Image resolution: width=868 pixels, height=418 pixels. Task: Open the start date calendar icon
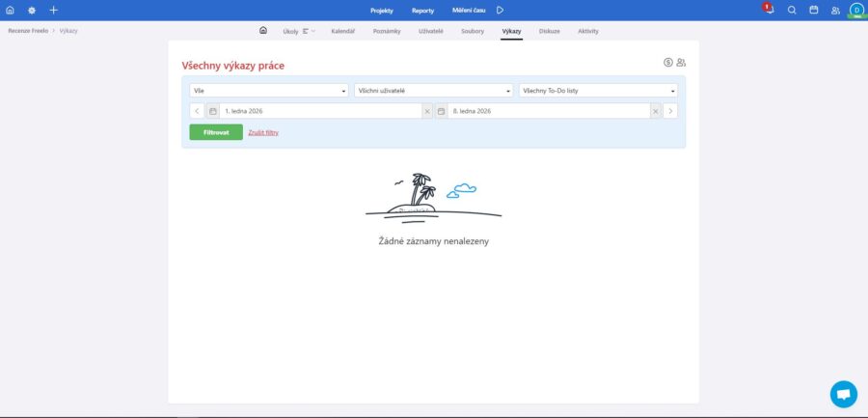click(212, 111)
